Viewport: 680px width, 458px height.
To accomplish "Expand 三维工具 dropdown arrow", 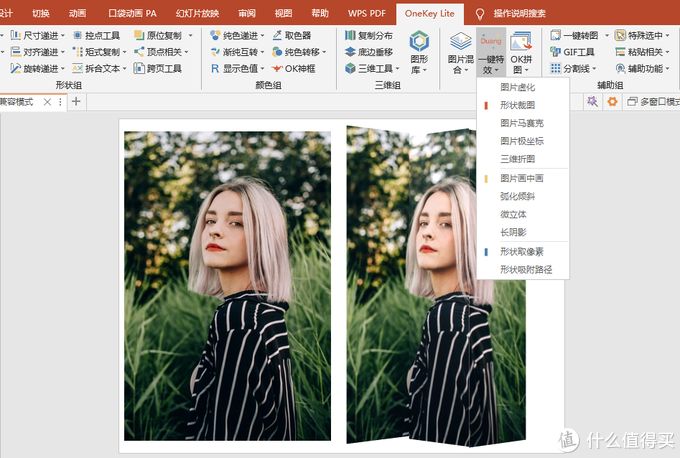I will [397, 69].
